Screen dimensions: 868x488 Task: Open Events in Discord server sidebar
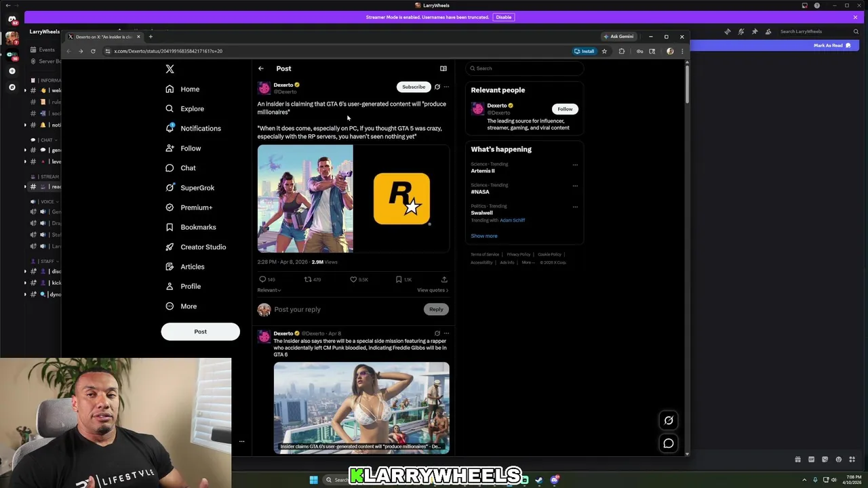[x=43, y=49]
